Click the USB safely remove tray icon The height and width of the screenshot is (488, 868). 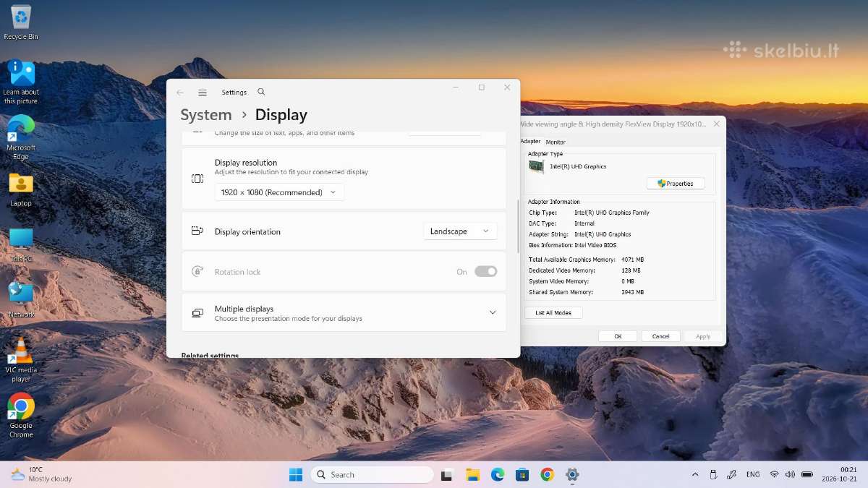tap(712, 475)
